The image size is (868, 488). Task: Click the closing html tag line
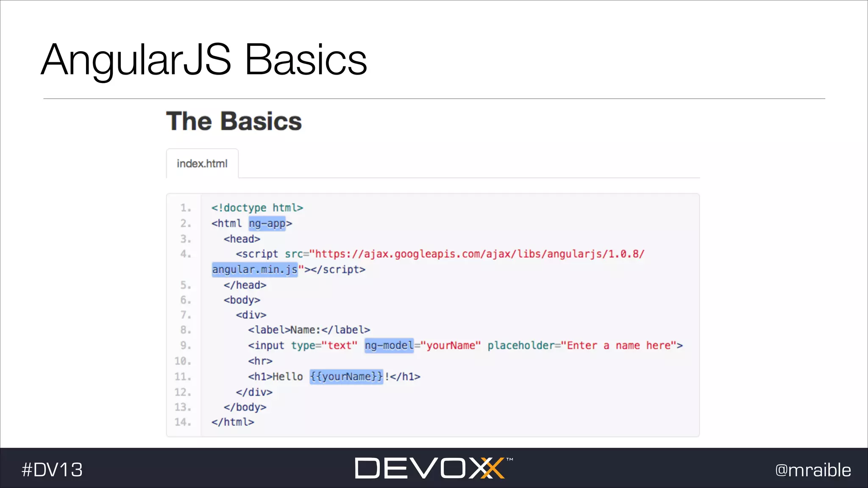[x=233, y=422]
